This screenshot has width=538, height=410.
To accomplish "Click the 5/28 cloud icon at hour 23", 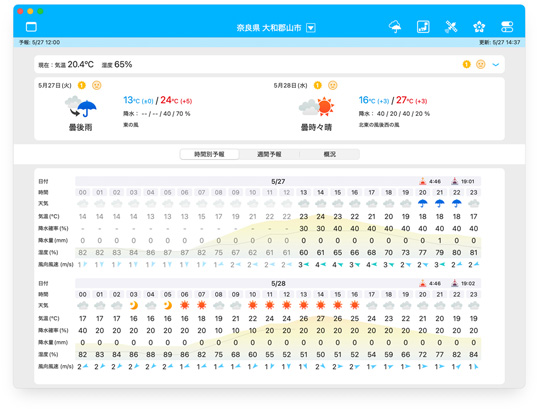I will [473, 305].
